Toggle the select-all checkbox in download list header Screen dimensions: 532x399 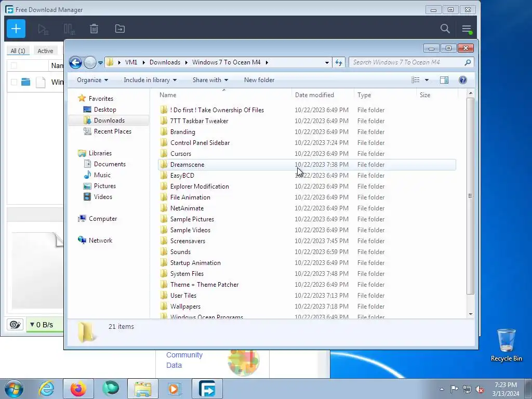point(14,65)
